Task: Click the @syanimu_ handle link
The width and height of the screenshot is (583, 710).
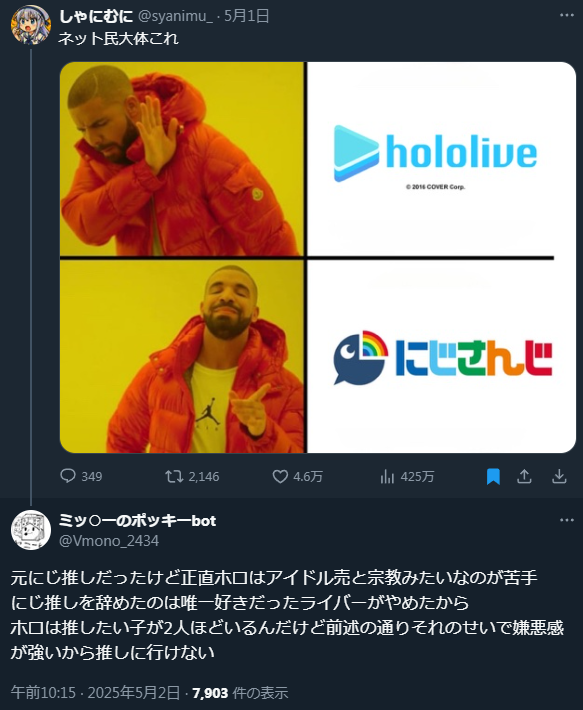Action: (175, 16)
